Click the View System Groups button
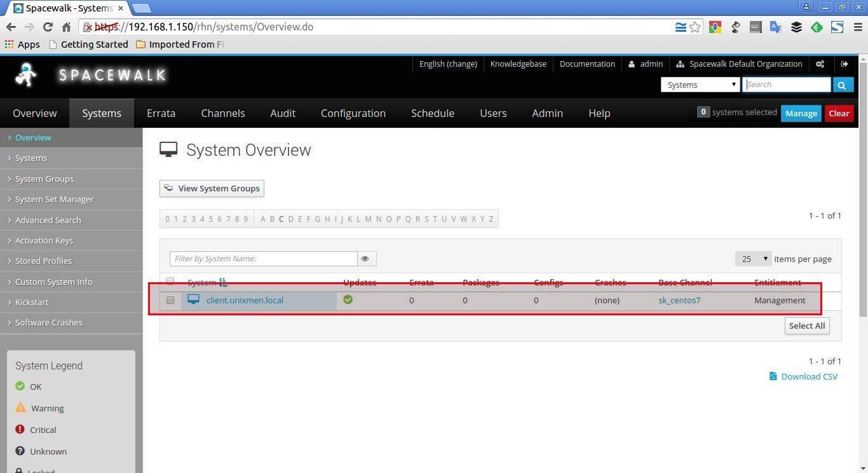 click(x=212, y=188)
